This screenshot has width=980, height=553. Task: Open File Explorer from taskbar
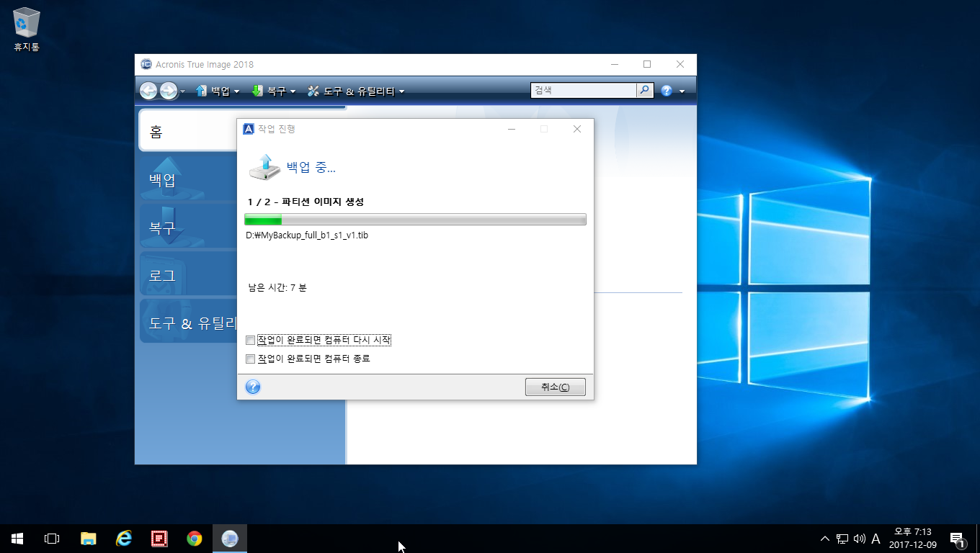[88, 538]
